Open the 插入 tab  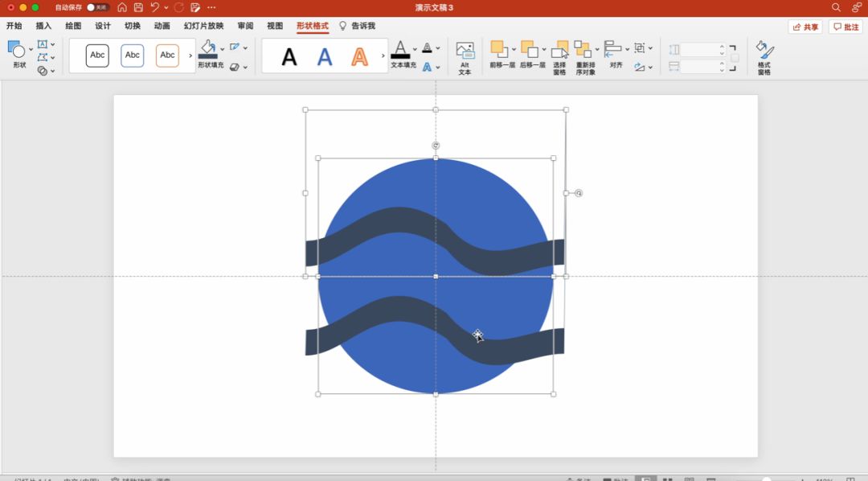[x=43, y=26]
